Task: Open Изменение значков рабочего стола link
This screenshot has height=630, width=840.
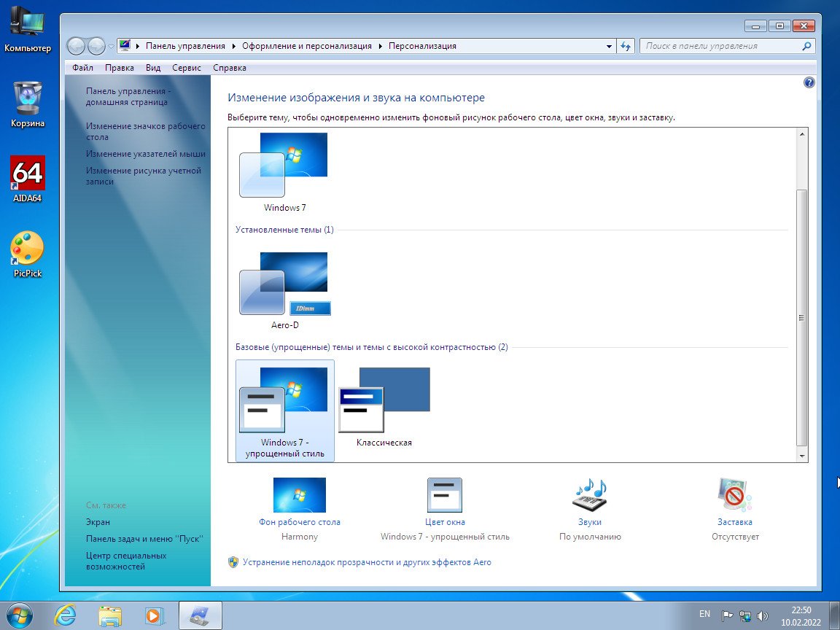Action: click(x=145, y=131)
